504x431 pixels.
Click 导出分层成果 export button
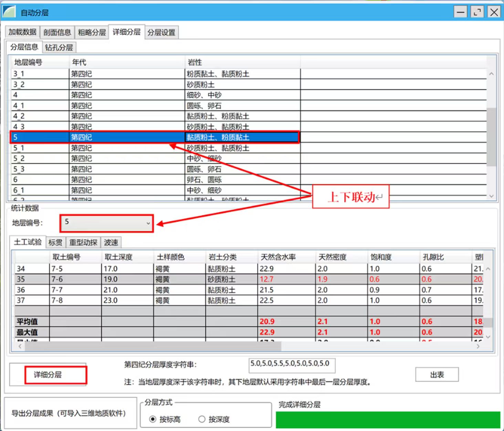69,413
